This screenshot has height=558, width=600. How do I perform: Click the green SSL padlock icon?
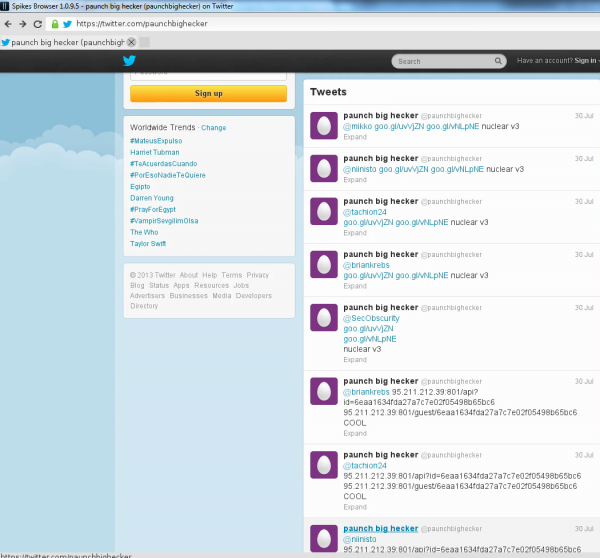tap(53, 23)
